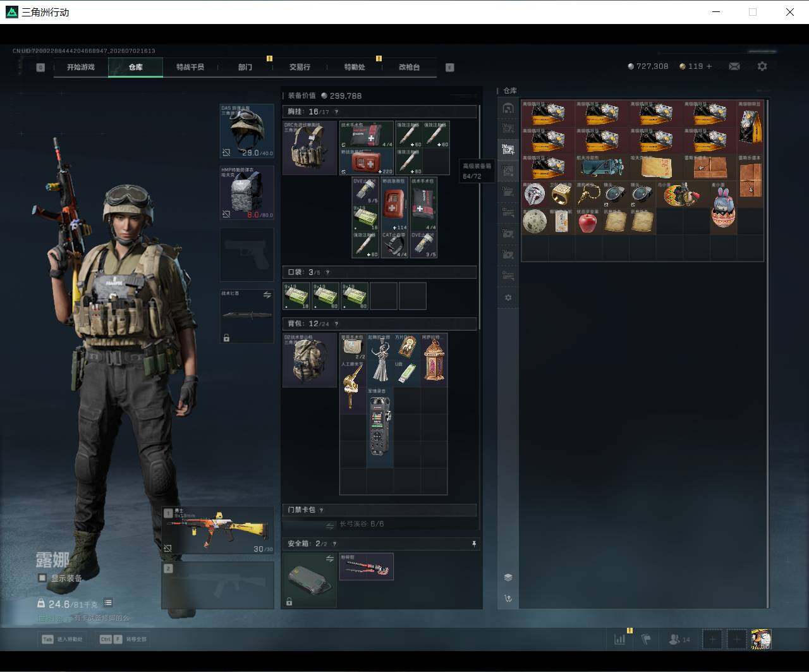
Task: Swap icon on the safe box
Action: pyautogui.click(x=330, y=559)
